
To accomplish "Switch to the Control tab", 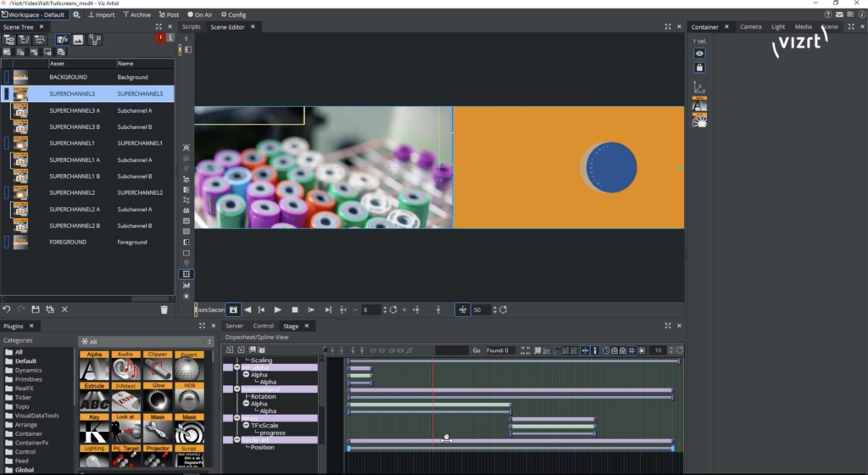I will pos(263,326).
